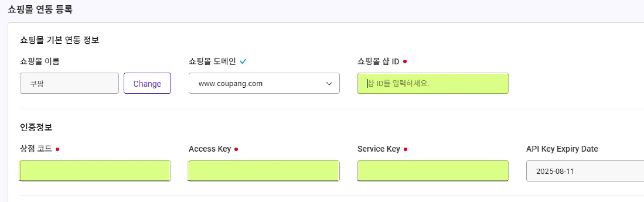Image resolution: width=644 pixels, height=202 pixels.
Task: Click the chevron arrow in domain dropdown
Action: pyautogui.click(x=329, y=84)
